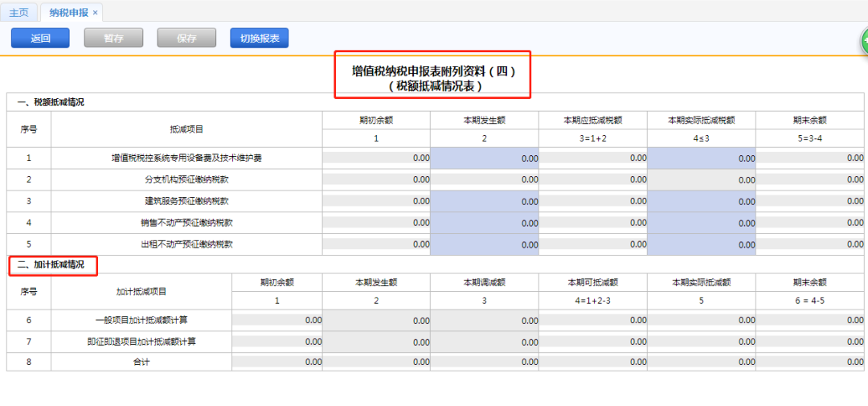
Task: Switch to the 主页 tab
Action: coord(18,12)
